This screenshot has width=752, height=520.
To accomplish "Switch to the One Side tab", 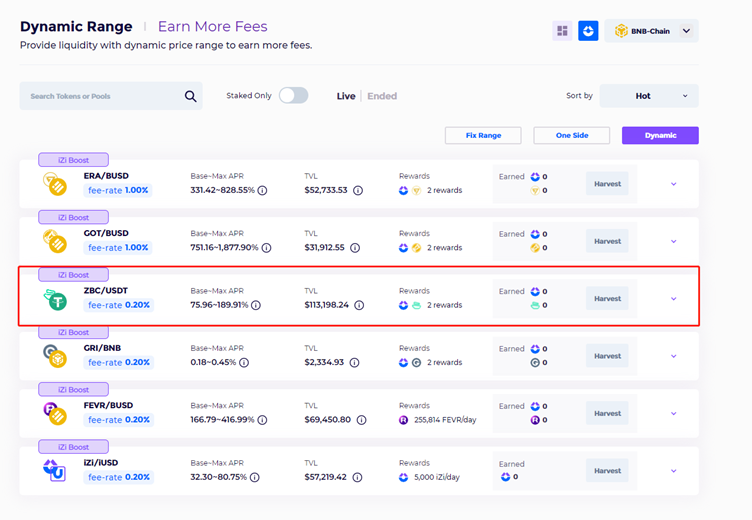I will click(x=571, y=135).
